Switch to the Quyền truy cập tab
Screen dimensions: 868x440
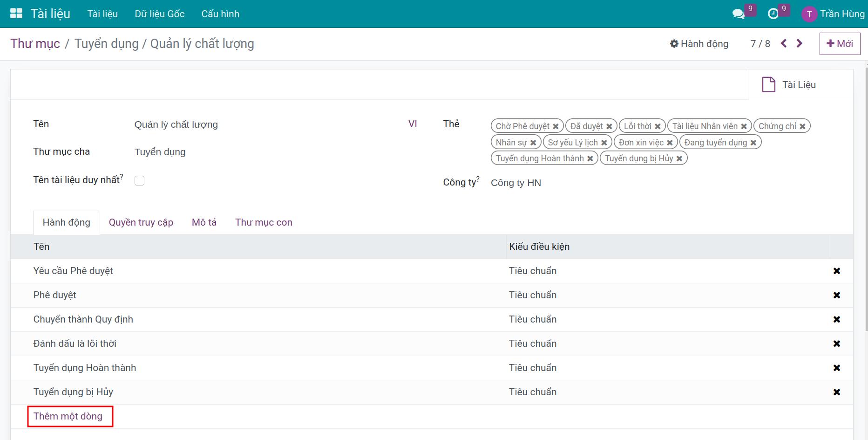click(x=141, y=222)
